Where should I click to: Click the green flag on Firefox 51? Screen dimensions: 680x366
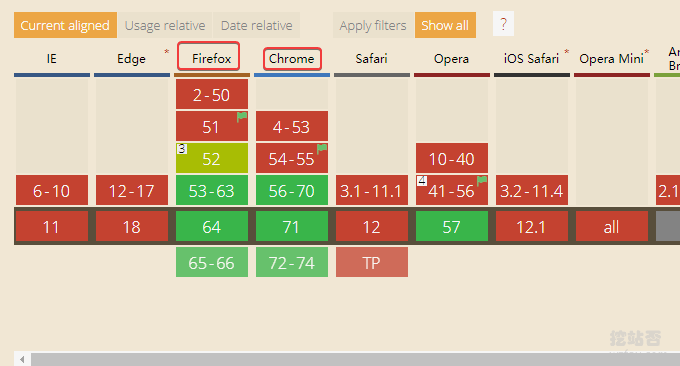[x=242, y=117]
